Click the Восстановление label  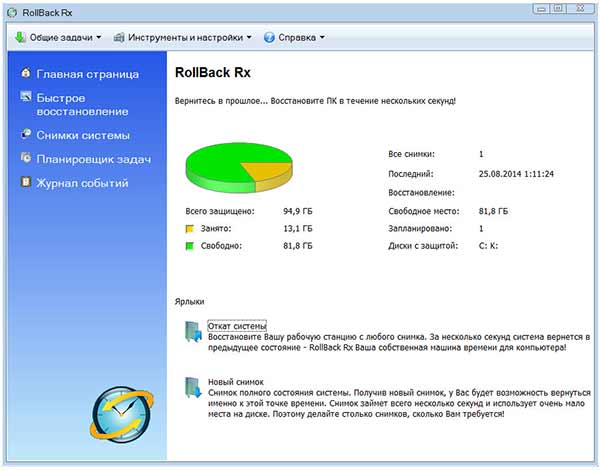click(421, 193)
